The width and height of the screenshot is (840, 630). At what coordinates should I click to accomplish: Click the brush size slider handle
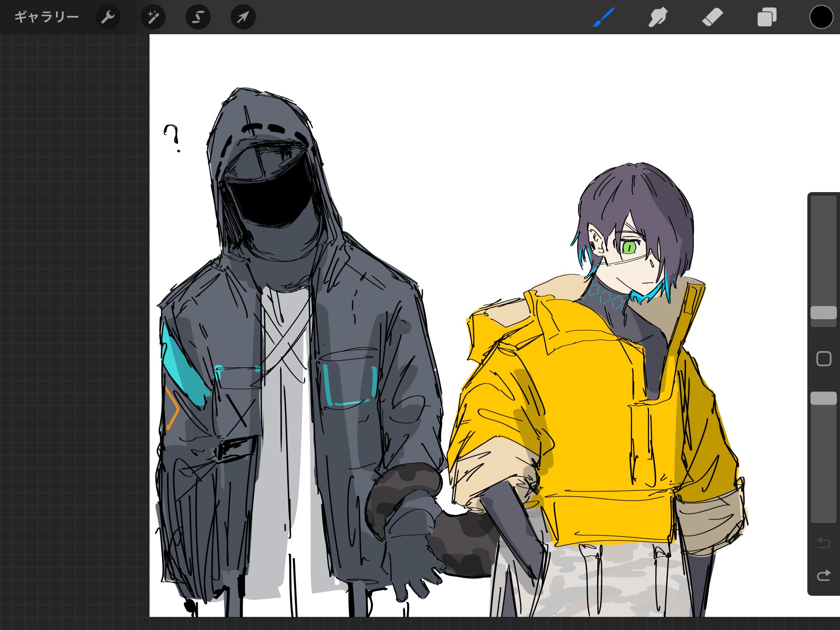pos(823,313)
